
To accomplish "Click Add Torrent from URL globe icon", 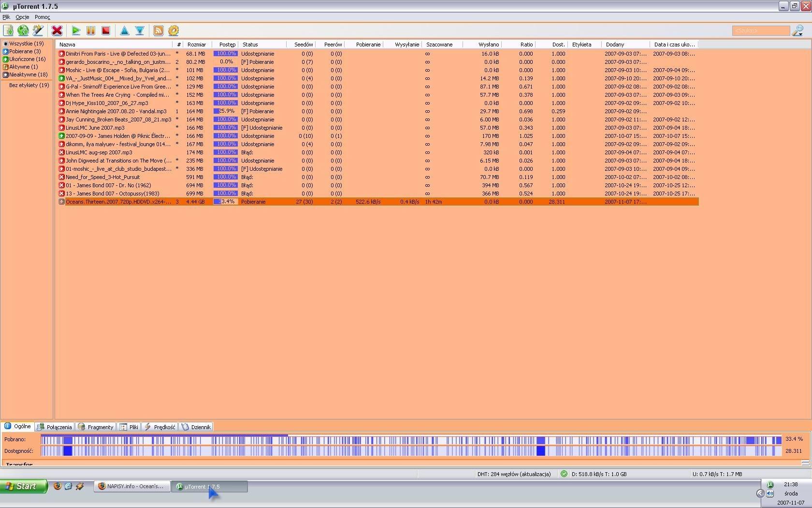I will [x=23, y=30].
